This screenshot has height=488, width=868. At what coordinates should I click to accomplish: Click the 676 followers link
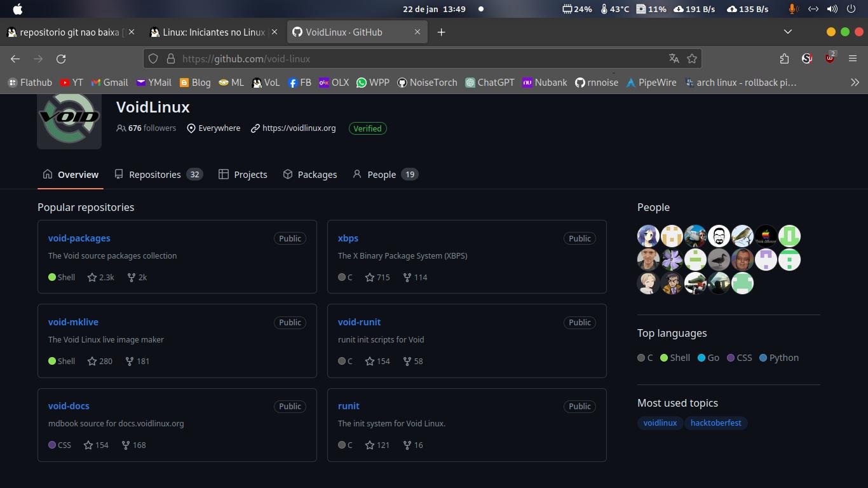146,128
